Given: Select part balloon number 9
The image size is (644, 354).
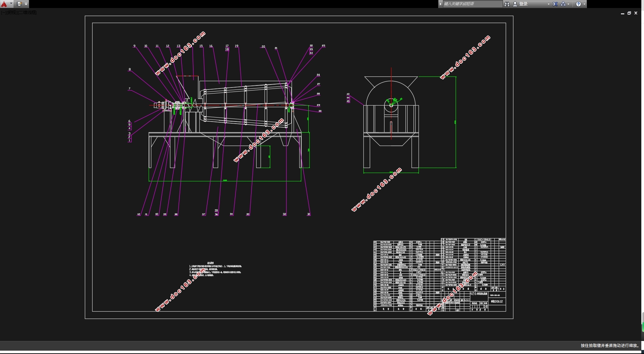Looking at the screenshot, I should [x=134, y=46].
